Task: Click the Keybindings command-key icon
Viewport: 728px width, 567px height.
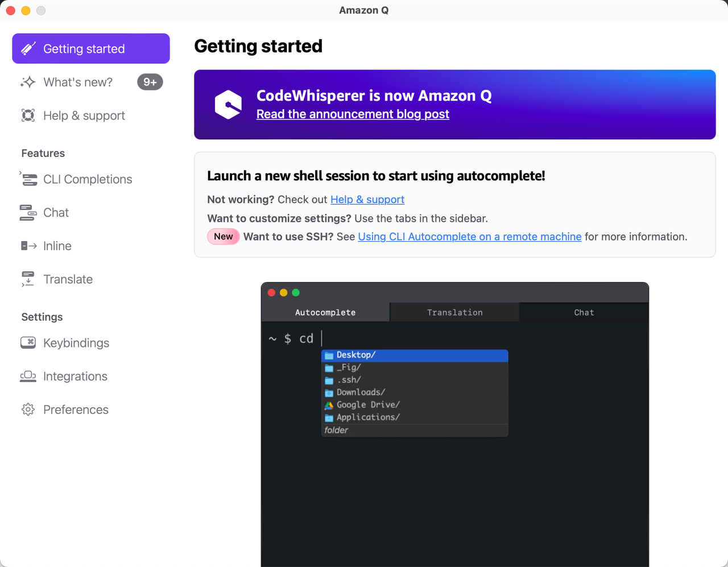Action: (28, 342)
